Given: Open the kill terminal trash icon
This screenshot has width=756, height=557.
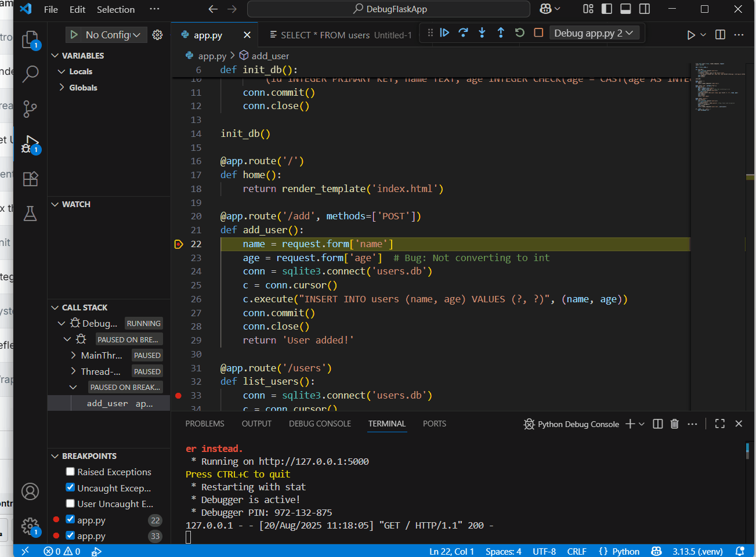Looking at the screenshot, I should pos(674,424).
